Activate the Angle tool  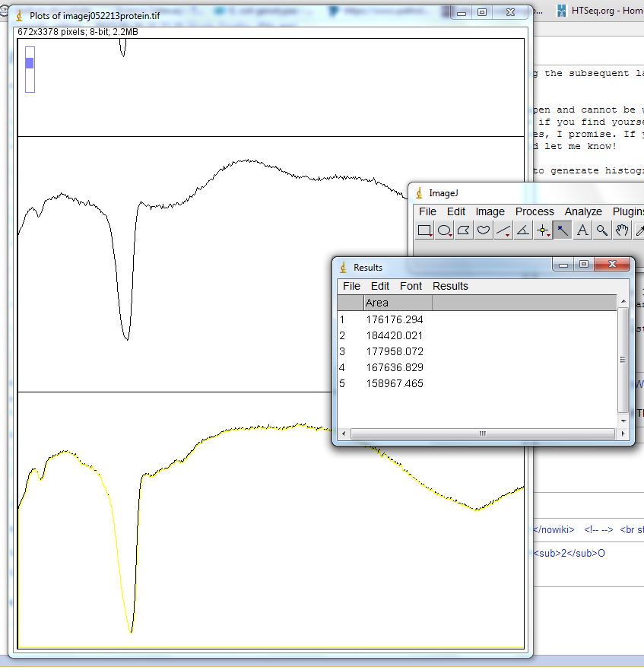523,230
